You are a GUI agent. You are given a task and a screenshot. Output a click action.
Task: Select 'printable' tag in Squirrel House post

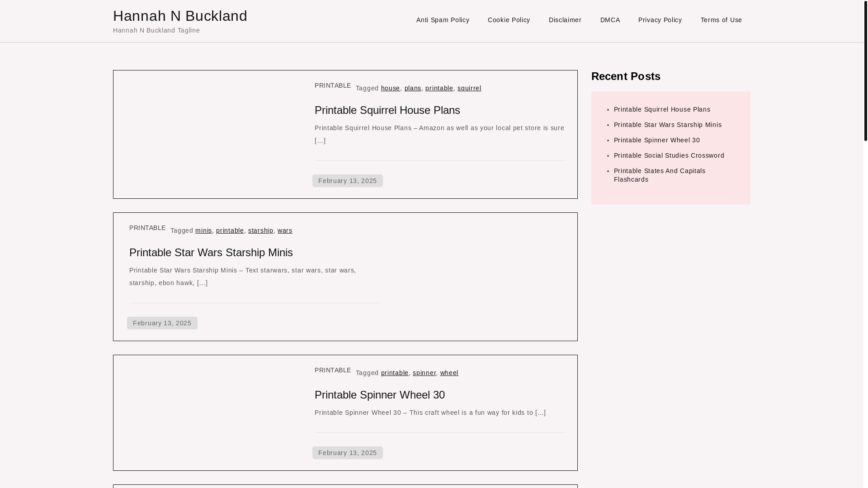[x=439, y=88]
